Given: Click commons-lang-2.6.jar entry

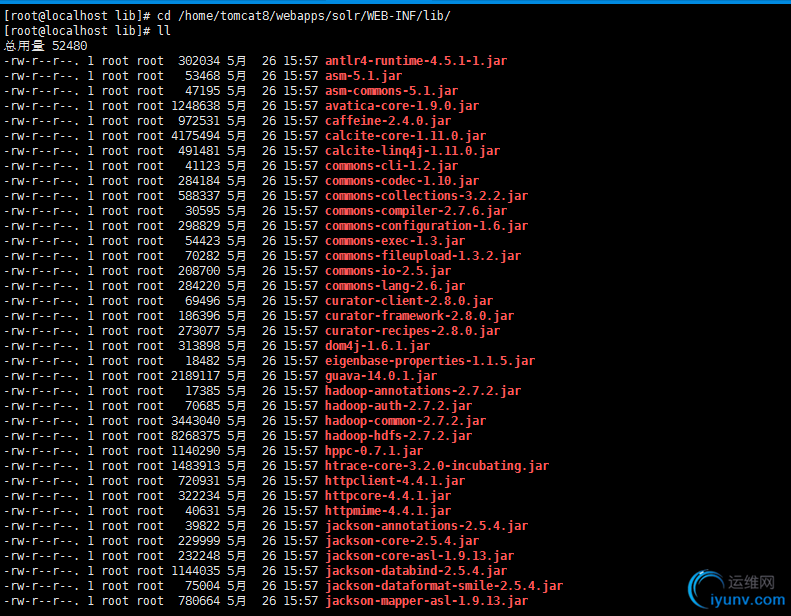Looking at the screenshot, I should 394,286.
